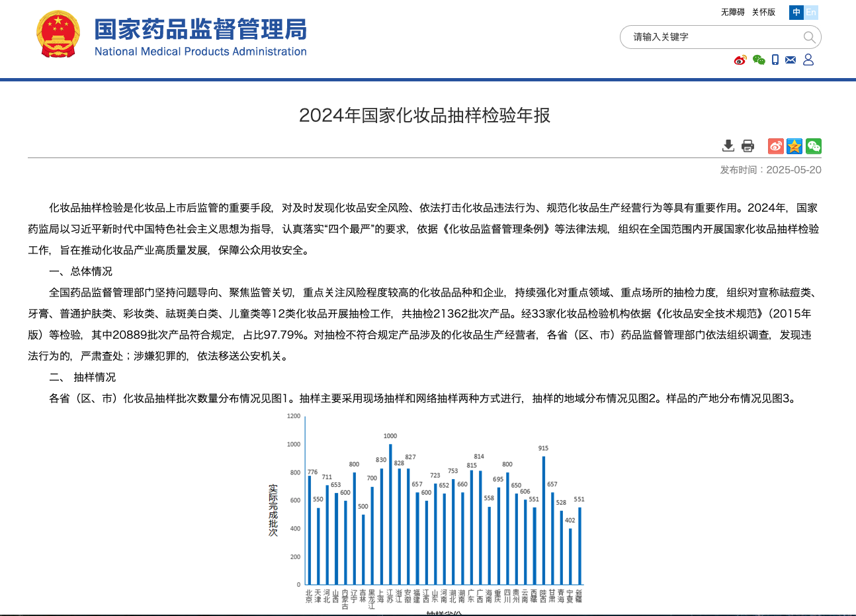Click the envelope mail icon

click(791, 60)
